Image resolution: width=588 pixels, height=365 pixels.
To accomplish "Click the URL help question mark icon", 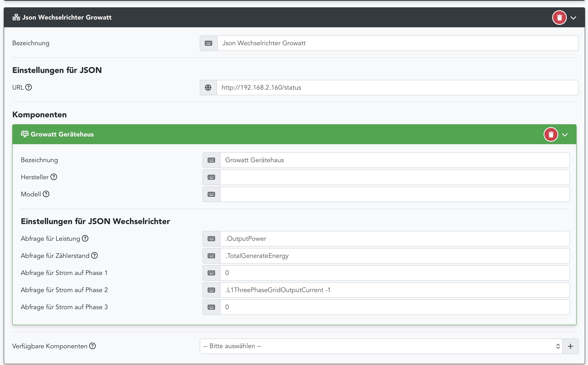I will [x=29, y=87].
